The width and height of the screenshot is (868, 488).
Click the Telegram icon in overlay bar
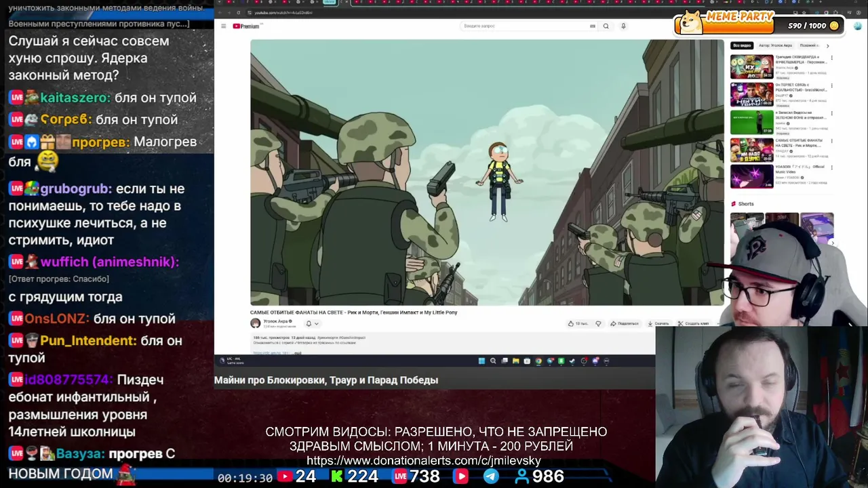491,476
